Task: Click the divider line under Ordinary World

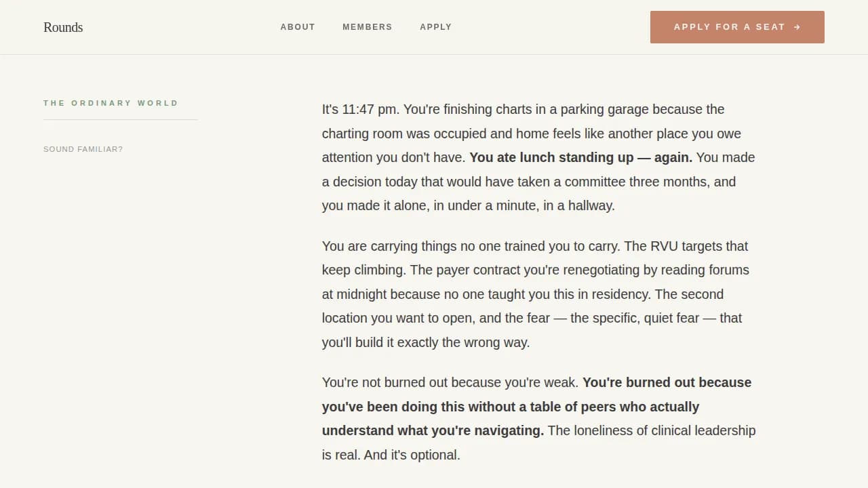Action: tap(120, 120)
